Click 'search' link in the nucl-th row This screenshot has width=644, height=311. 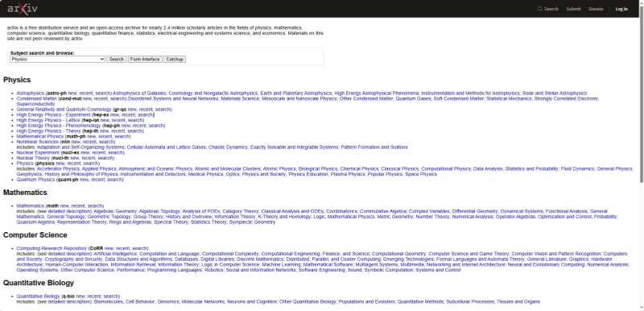pos(105,158)
